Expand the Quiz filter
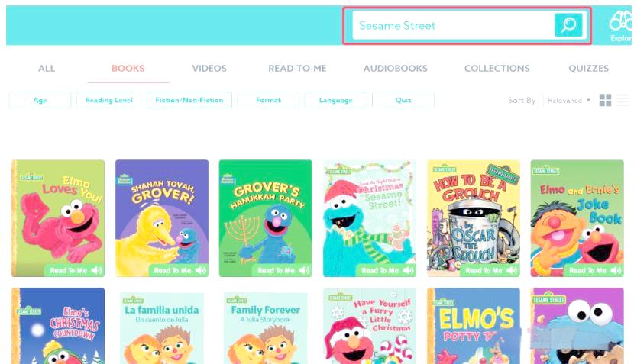The width and height of the screenshot is (634, 364). 403,100
